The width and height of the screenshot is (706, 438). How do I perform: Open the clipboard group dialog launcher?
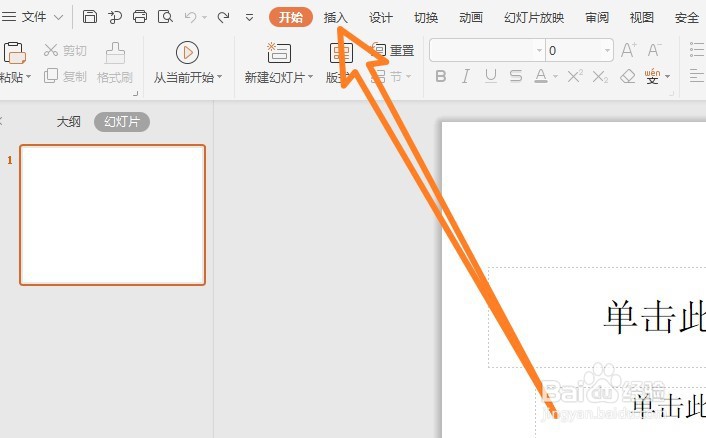[x=135, y=94]
